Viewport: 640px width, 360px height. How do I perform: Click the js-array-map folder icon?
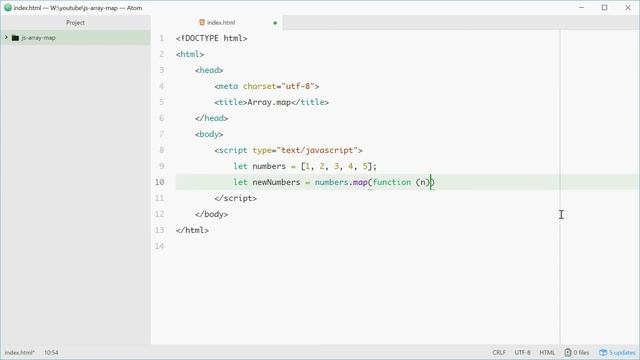tap(16, 38)
